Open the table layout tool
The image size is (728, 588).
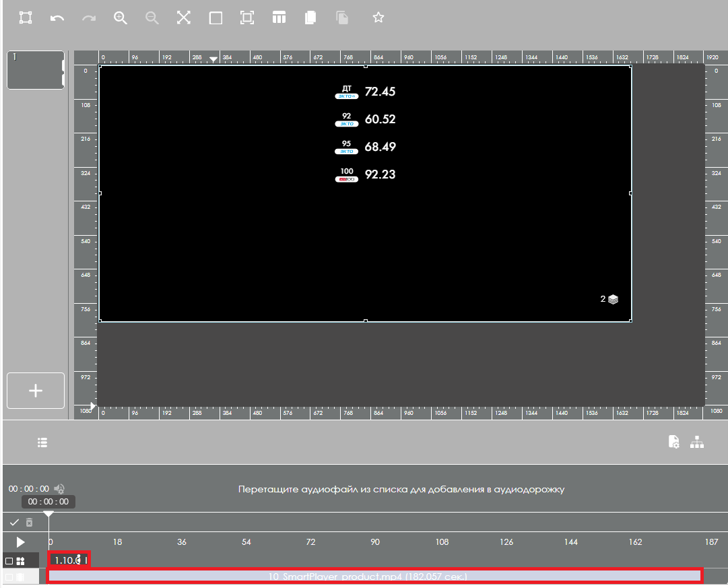279,18
